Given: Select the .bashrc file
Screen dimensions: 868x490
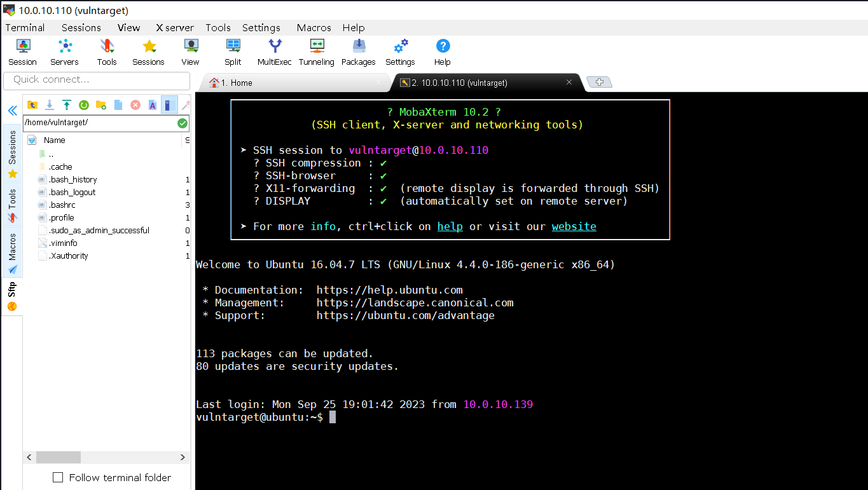Looking at the screenshot, I should (57, 205).
